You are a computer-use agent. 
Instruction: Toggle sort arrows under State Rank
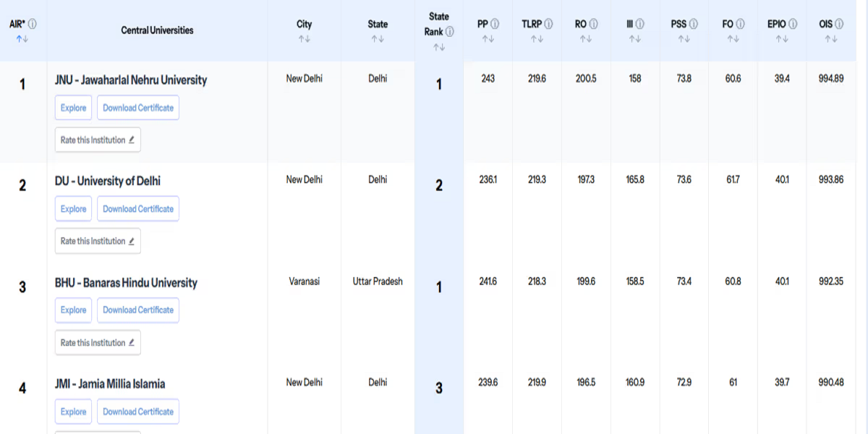(439, 47)
